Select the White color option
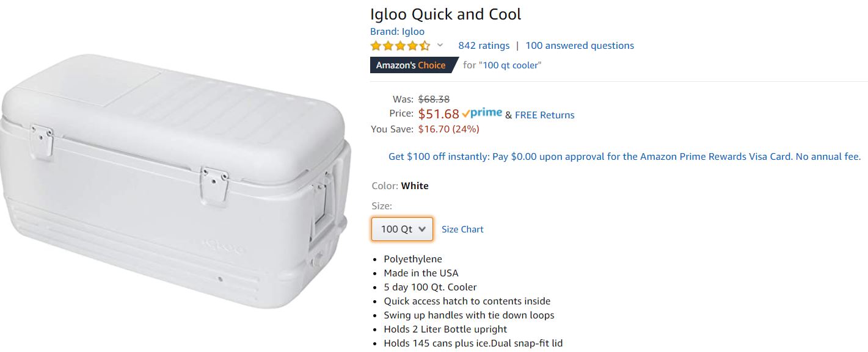 415,185
